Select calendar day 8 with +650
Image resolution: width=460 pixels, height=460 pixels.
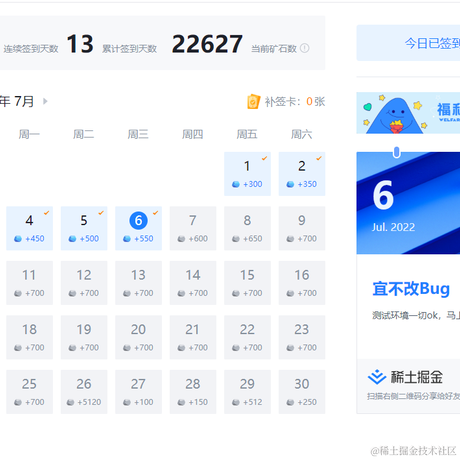247,228
